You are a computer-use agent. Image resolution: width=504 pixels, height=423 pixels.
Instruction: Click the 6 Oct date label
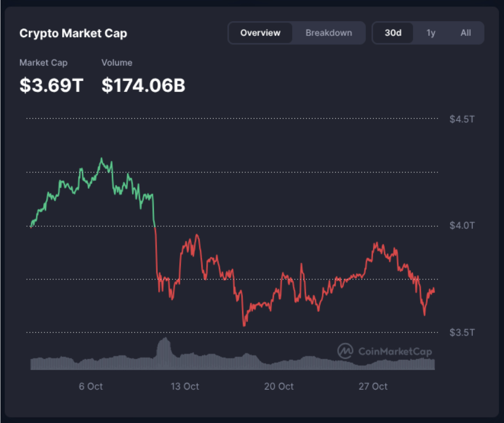[x=91, y=386]
